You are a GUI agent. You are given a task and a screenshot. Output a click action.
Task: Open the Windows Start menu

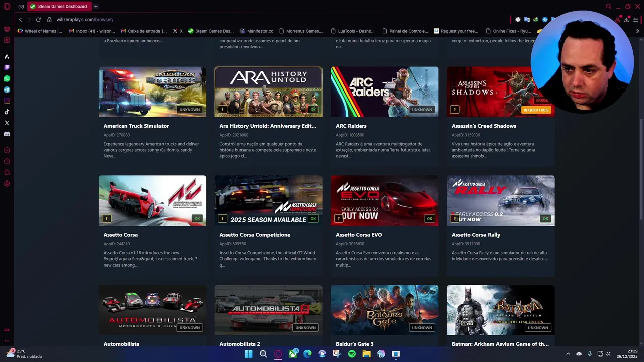click(x=248, y=354)
